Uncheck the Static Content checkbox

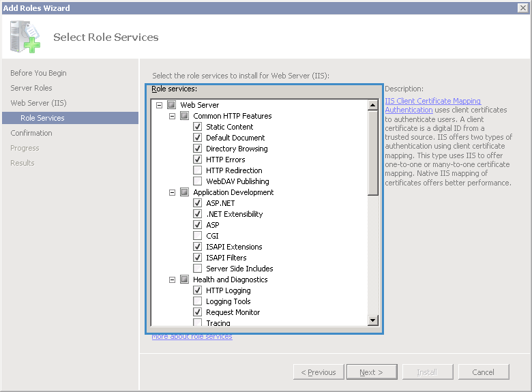(198, 127)
